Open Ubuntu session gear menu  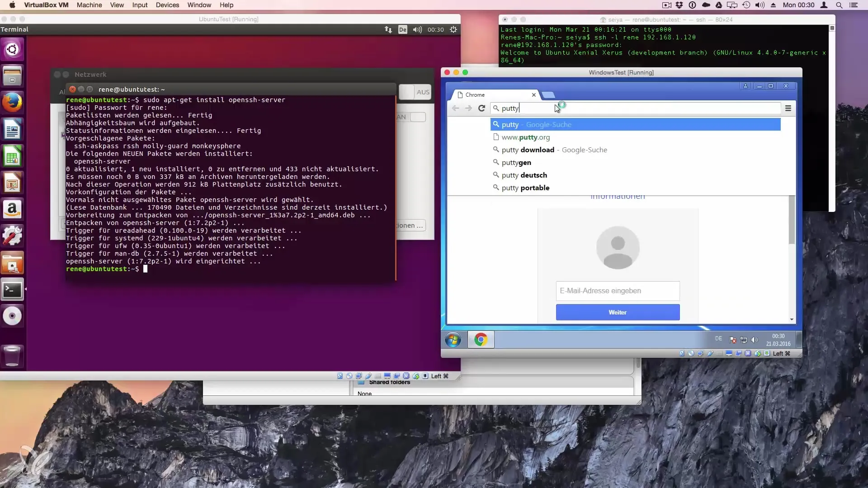click(x=453, y=29)
